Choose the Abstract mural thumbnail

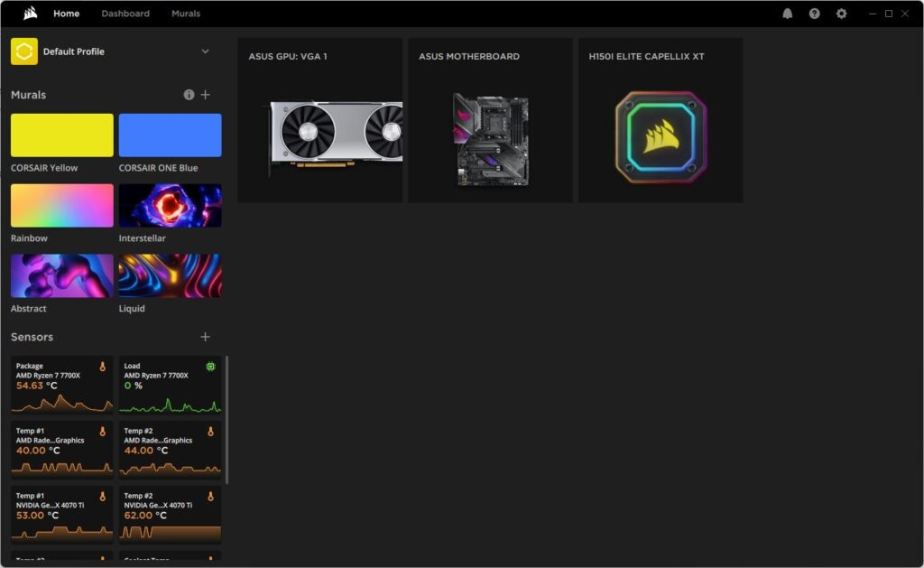tap(62, 275)
